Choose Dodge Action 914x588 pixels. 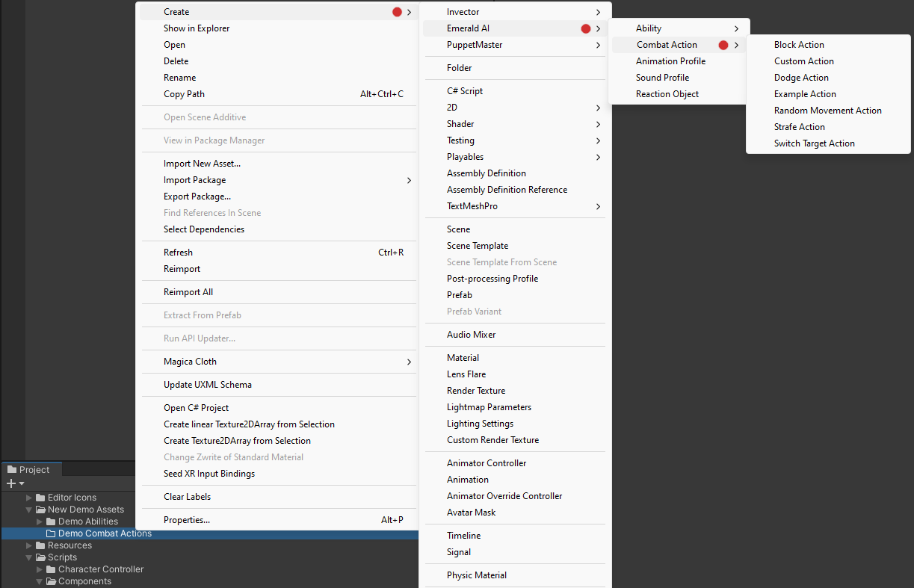[828, 78]
